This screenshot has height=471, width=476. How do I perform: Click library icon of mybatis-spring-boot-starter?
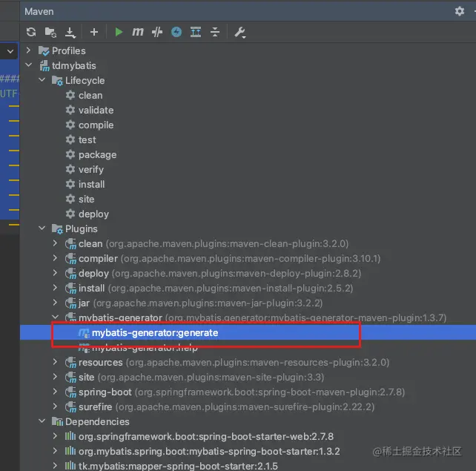click(x=70, y=451)
